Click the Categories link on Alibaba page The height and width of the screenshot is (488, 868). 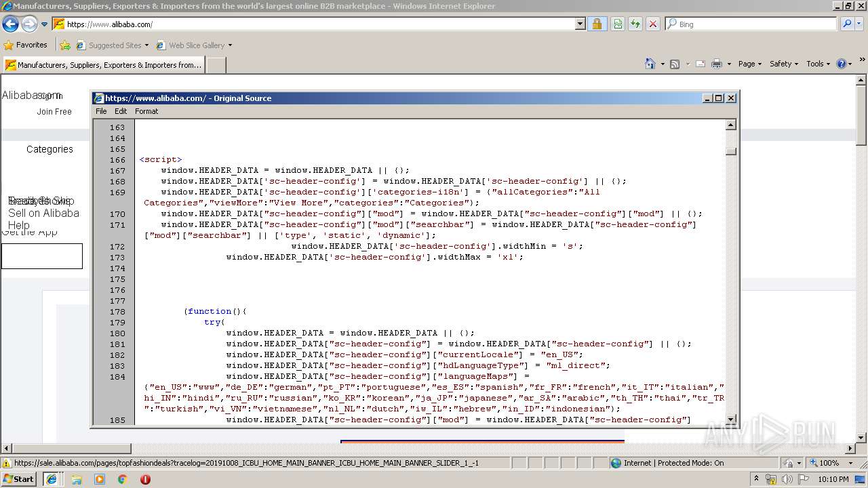coord(50,149)
